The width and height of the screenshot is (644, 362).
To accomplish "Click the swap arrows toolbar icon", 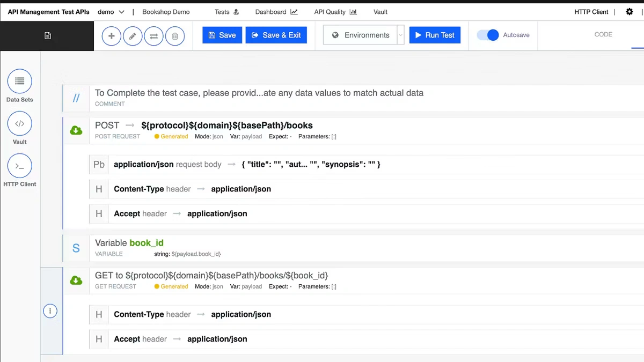I will click(x=153, y=36).
